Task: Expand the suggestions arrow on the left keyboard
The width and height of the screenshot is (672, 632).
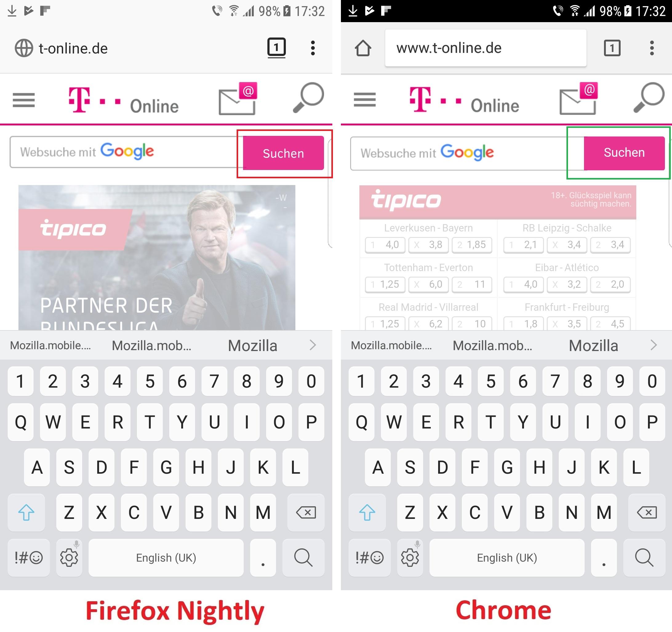Action: (313, 345)
